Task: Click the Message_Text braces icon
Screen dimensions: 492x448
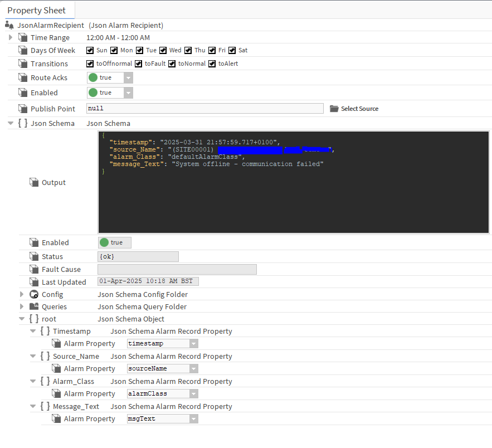Action: 45,406
